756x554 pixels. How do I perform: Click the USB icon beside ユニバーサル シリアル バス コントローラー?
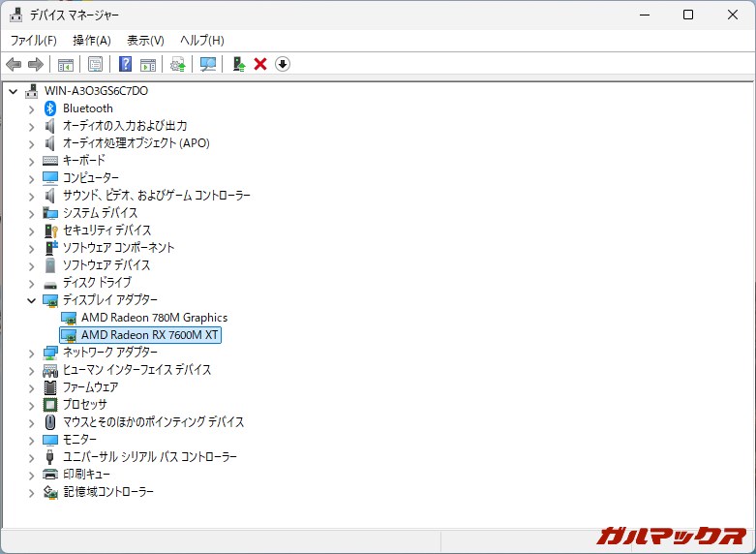pos(49,457)
